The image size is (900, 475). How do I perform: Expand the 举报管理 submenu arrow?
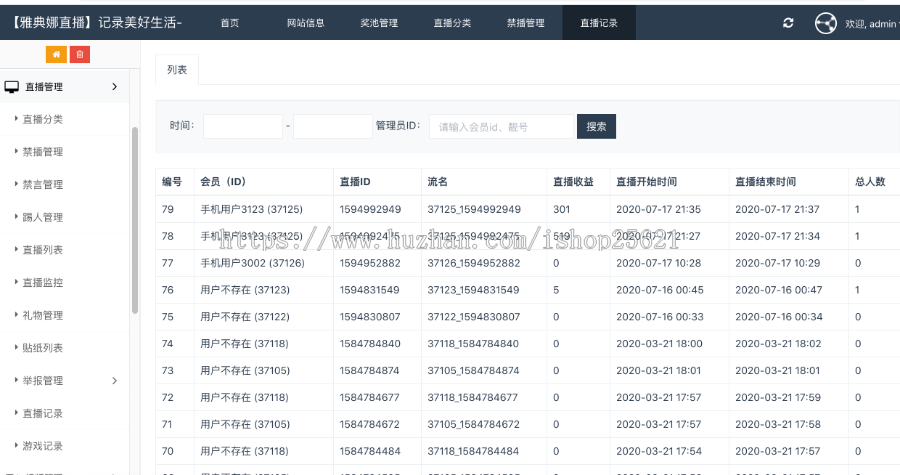[x=114, y=380]
